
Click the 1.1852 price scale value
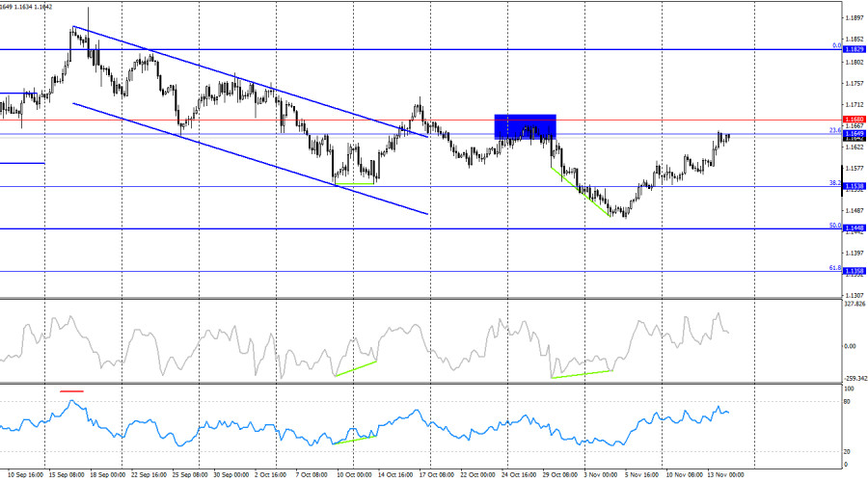pyautogui.click(x=854, y=40)
